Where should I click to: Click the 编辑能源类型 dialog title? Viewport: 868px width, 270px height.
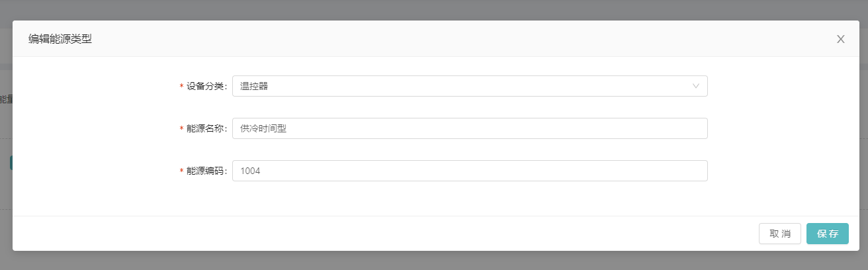click(60, 39)
